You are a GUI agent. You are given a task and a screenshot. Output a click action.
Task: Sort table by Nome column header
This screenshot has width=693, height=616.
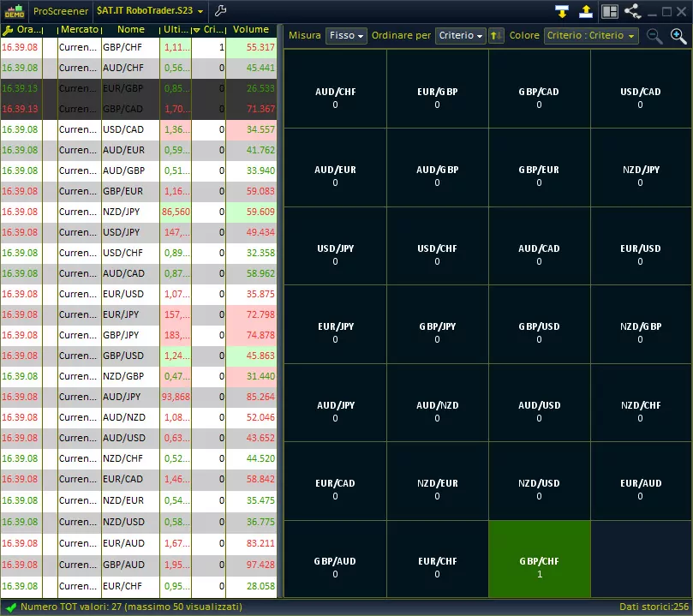[130, 30]
